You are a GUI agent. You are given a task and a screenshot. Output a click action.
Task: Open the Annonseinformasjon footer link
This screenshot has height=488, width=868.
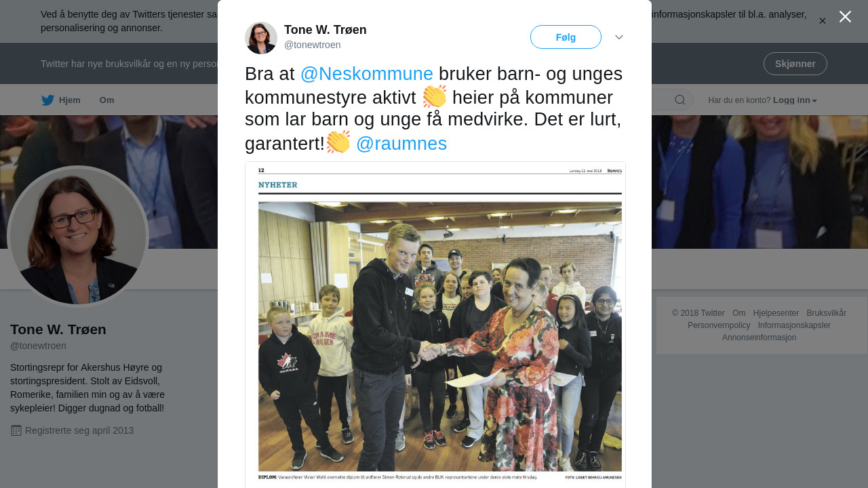759,338
